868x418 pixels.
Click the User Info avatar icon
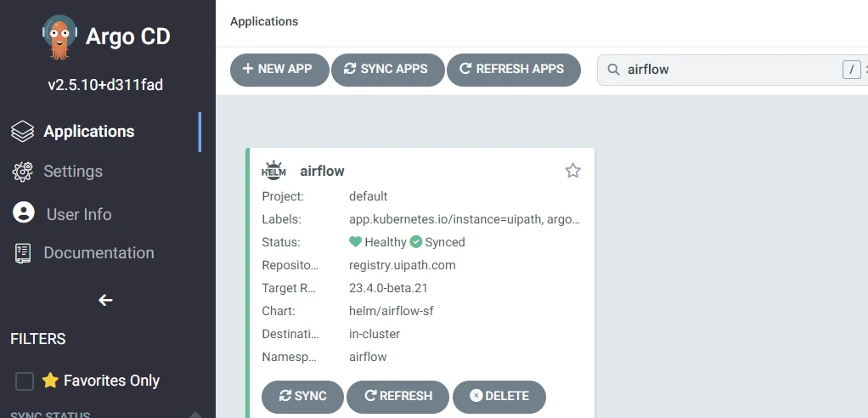coord(23,212)
